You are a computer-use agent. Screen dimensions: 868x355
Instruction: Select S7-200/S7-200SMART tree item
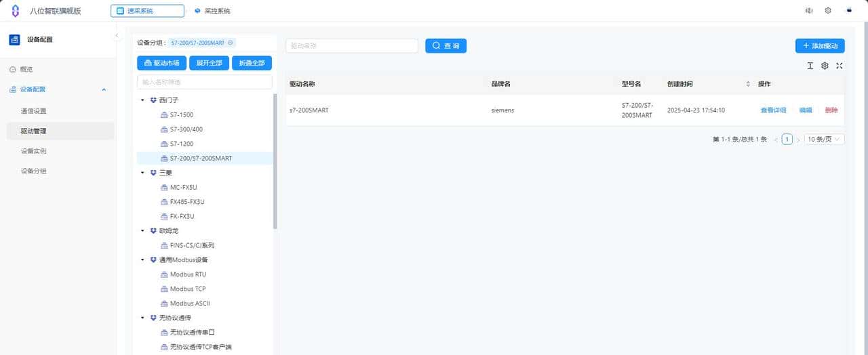pos(205,158)
